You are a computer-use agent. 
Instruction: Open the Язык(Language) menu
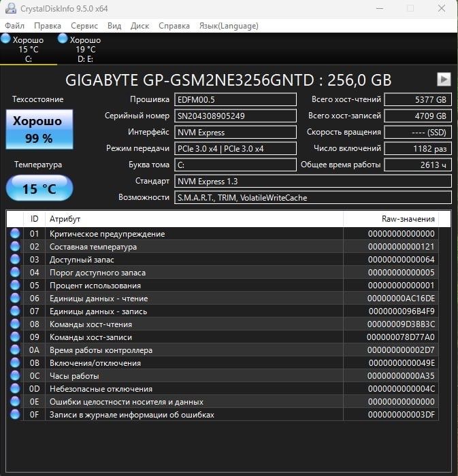(229, 26)
